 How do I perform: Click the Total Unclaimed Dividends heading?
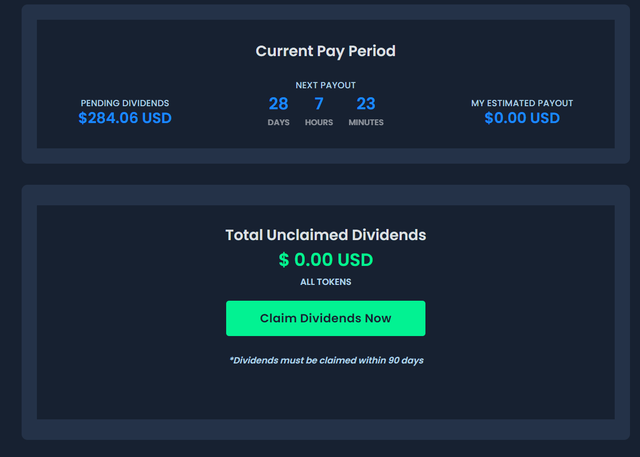(x=325, y=235)
